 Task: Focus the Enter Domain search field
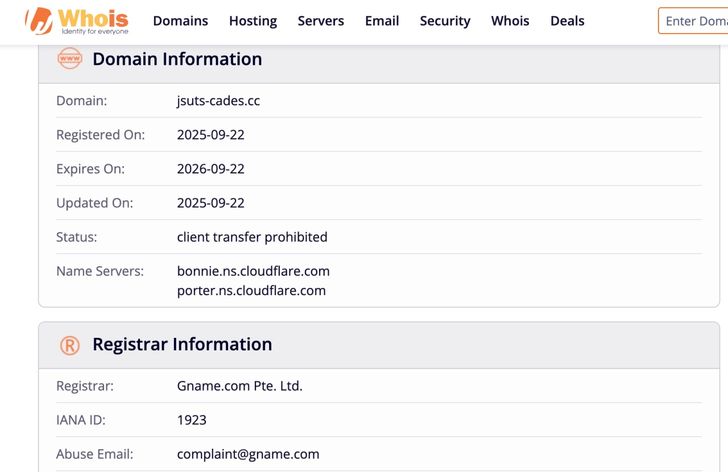pyautogui.click(x=693, y=21)
